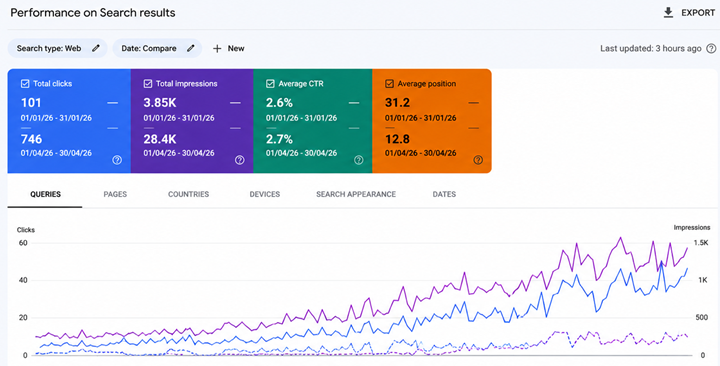Open help icon in Total clicks card
This screenshot has width=720, height=366.
pos(117,160)
